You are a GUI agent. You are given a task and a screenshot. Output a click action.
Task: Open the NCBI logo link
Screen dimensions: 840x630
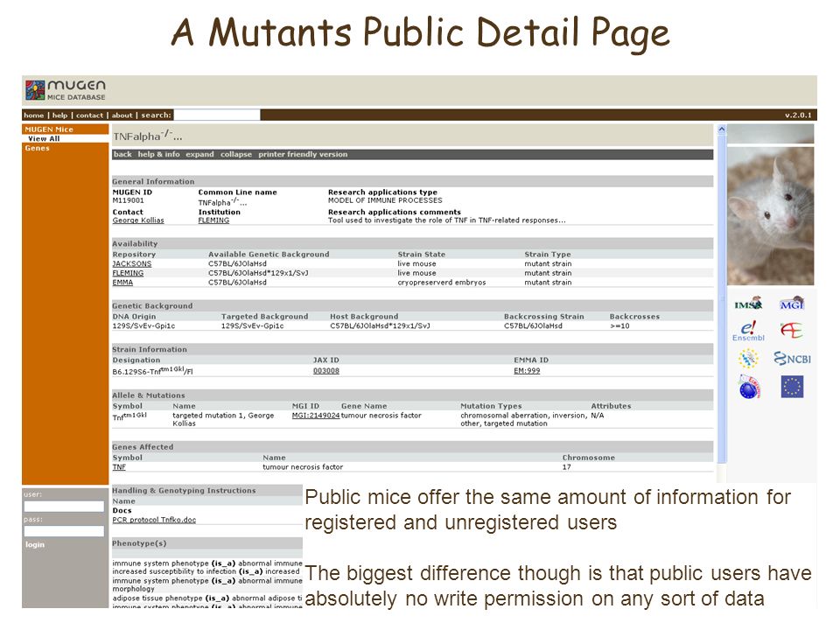pos(793,359)
